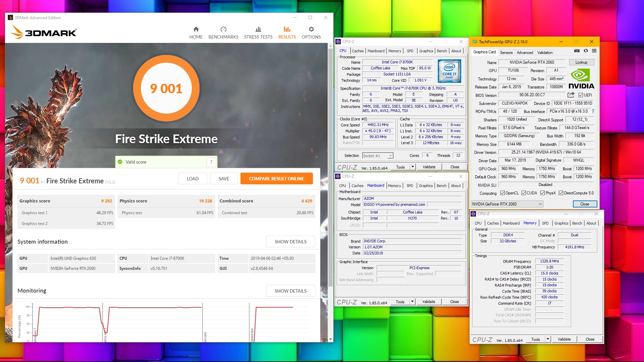The height and width of the screenshot is (362, 644).
Task: Open Results bar chart icon
Action: (x=287, y=29)
